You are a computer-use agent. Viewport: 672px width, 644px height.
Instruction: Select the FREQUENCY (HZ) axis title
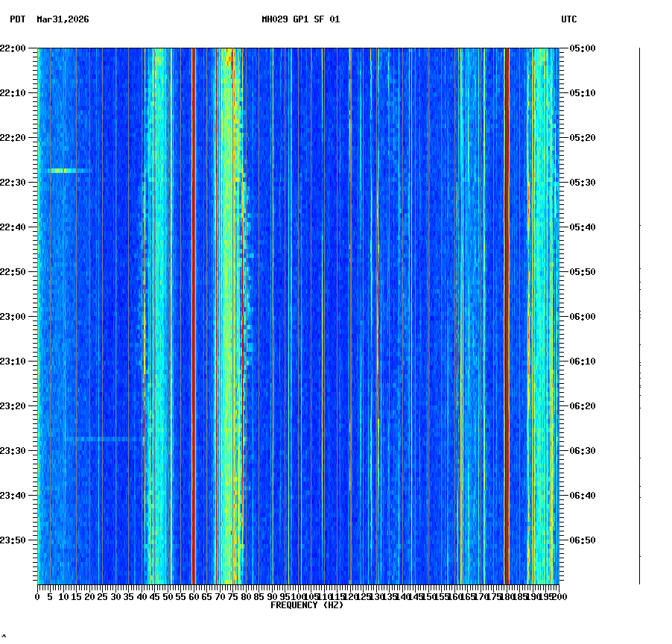click(306, 604)
